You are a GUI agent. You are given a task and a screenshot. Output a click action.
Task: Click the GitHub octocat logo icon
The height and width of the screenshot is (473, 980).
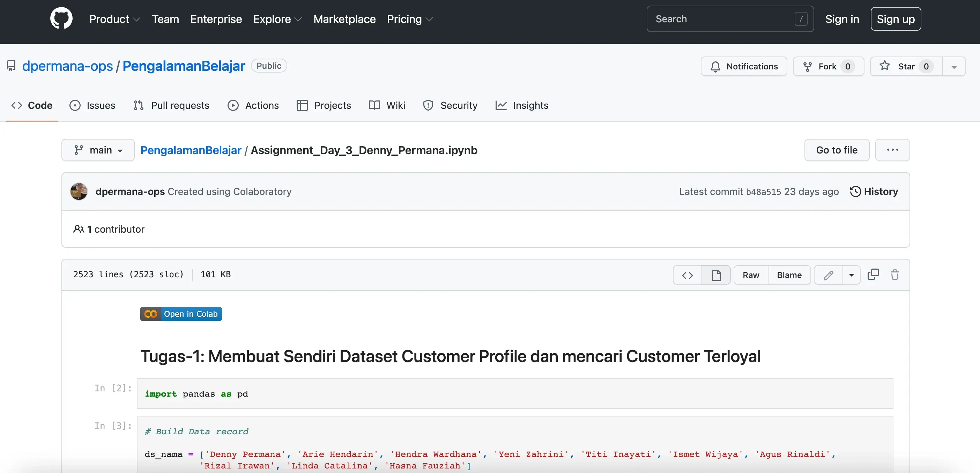click(x=61, y=18)
